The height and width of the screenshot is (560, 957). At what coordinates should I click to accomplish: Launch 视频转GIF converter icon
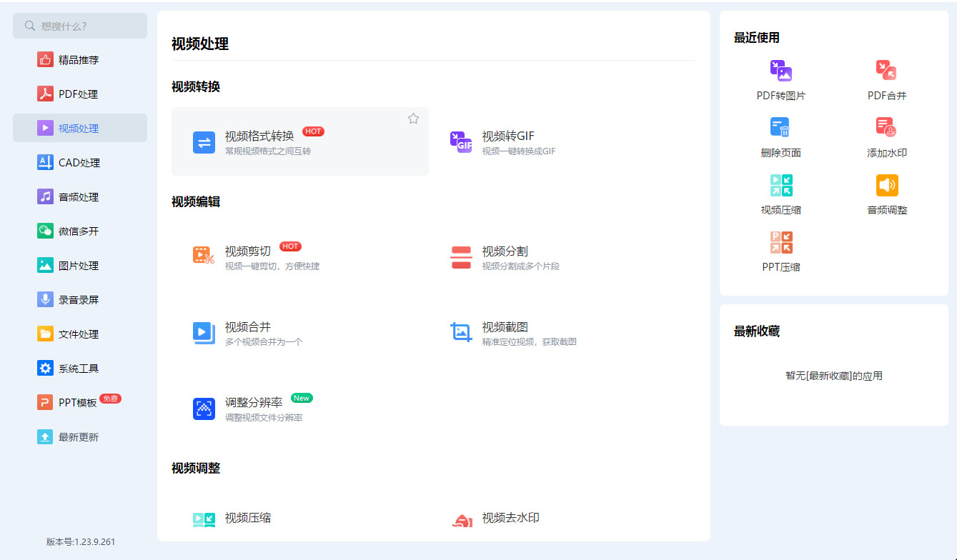click(x=461, y=142)
